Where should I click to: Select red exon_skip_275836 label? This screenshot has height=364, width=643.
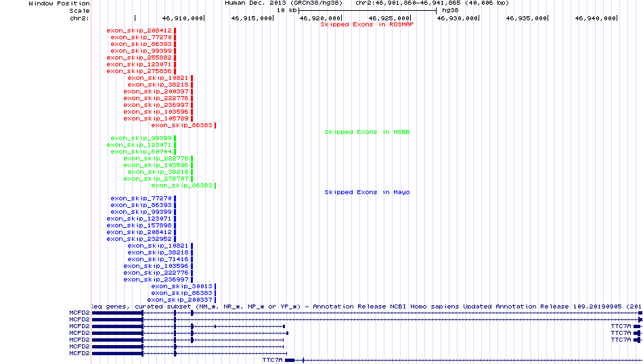[x=139, y=71]
